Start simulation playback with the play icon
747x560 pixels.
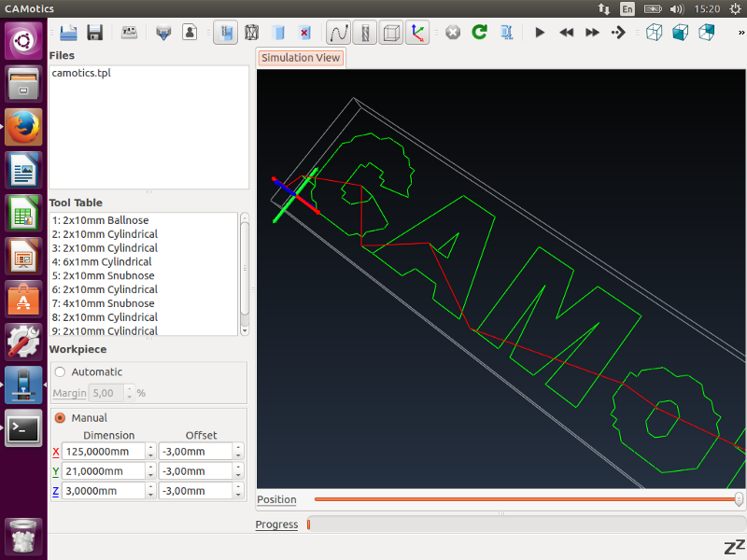(540, 33)
